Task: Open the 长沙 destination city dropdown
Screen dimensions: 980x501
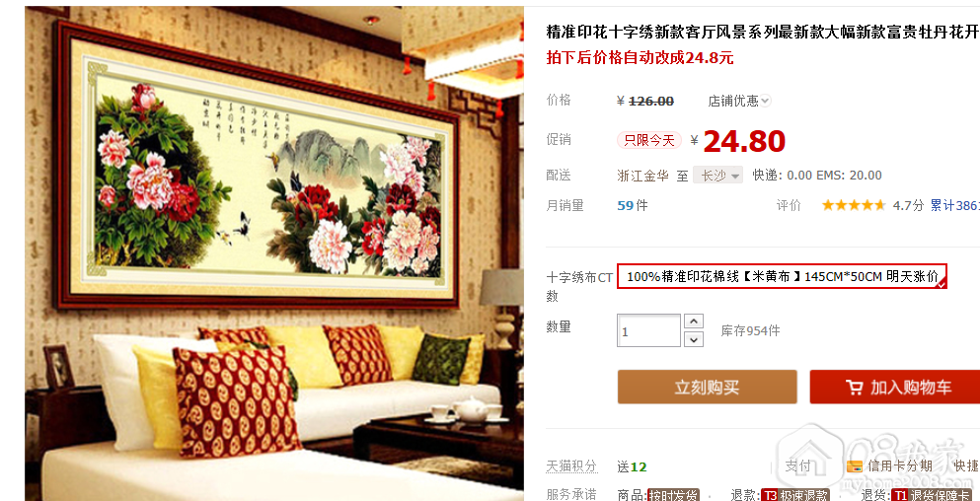Action: pyautogui.click(x=718, y=176)
